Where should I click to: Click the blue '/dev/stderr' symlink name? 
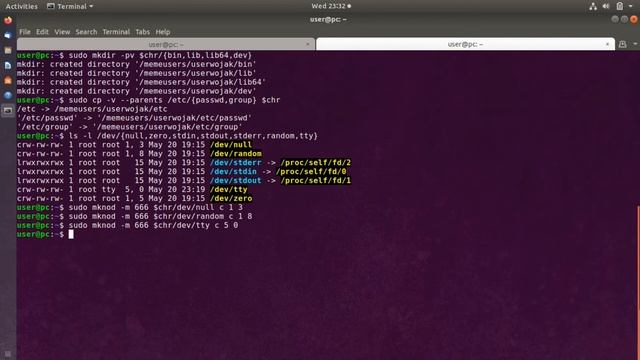[236, 163]
